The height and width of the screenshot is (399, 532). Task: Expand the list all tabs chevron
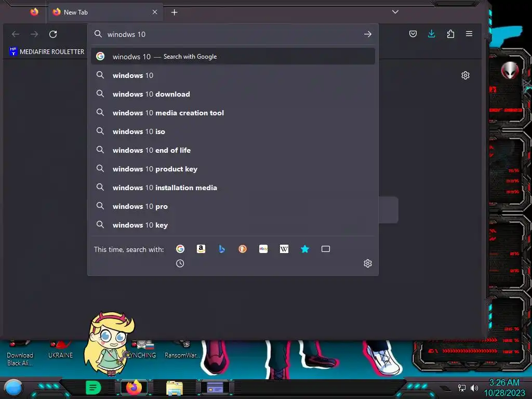pyautogui.click(x=395, y=12)
